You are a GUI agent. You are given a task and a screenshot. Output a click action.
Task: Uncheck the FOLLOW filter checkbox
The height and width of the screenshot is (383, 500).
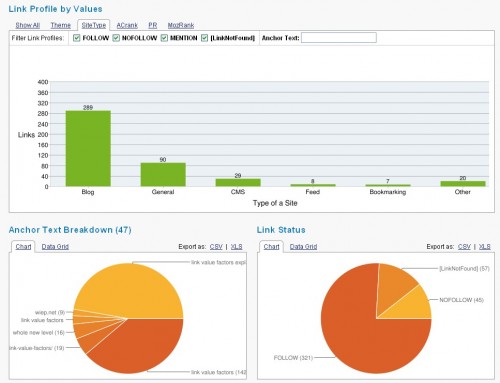(x=77, y=38)
